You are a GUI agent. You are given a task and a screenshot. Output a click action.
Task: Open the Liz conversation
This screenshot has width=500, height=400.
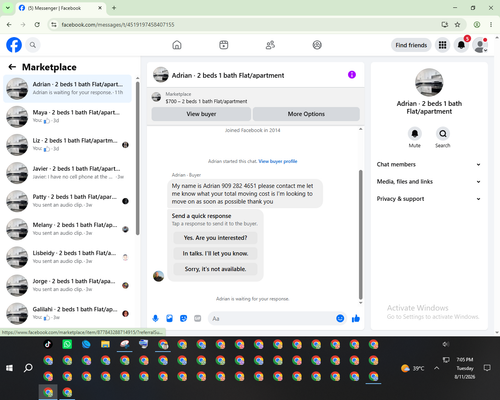pyautogui.click(x=67, y=145)
